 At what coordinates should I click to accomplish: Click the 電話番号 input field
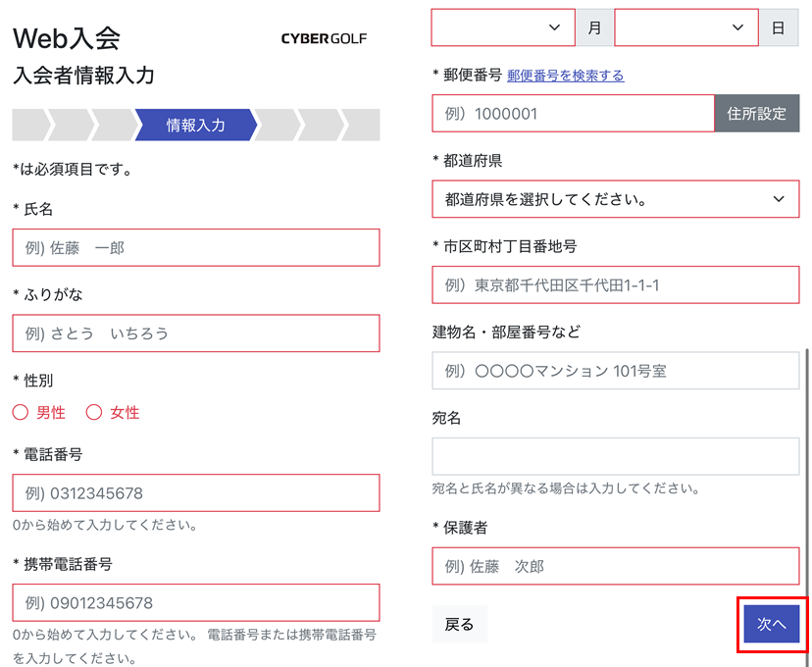196,493
